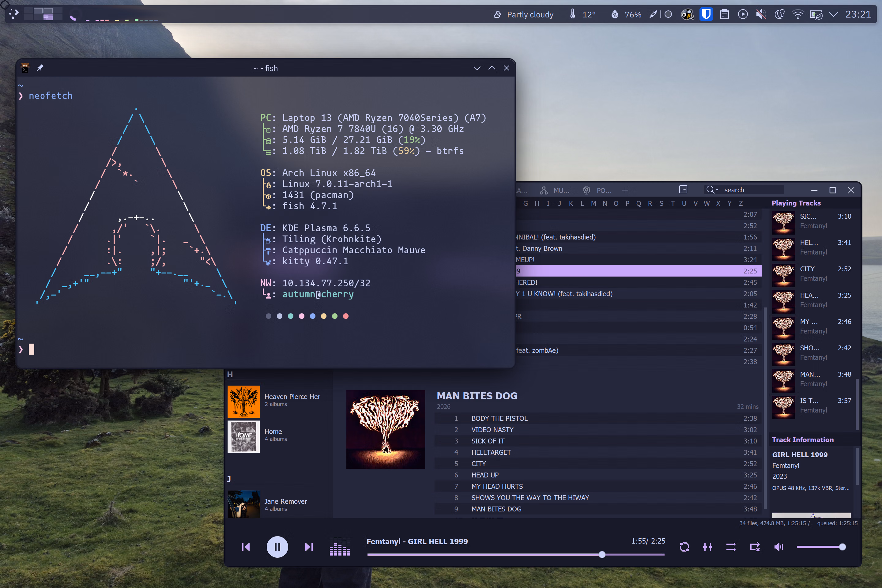Image resolution: width=882 pixels, height=588 pixels.
Task: Click the Partly cloudy weather widget
Action: [523, 14]
